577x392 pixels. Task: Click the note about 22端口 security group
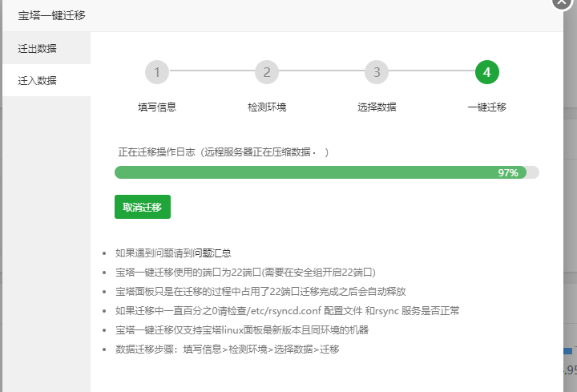point(245,273)
